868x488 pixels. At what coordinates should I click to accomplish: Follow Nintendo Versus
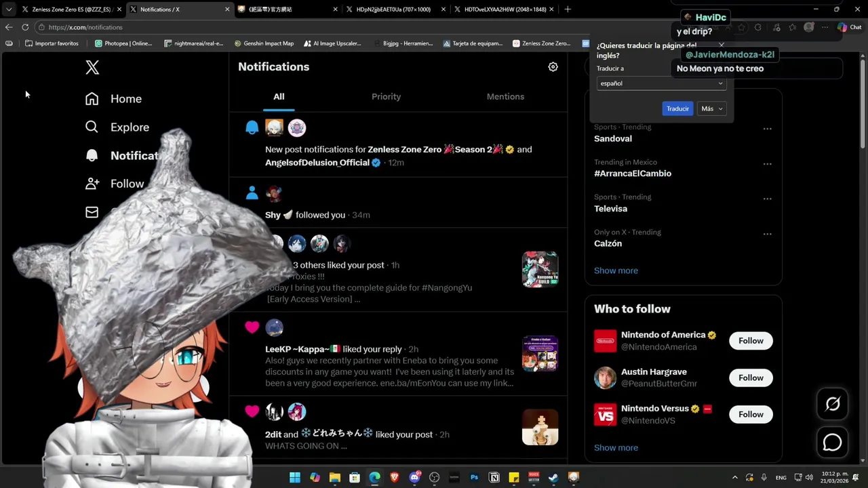pos(751,414)
